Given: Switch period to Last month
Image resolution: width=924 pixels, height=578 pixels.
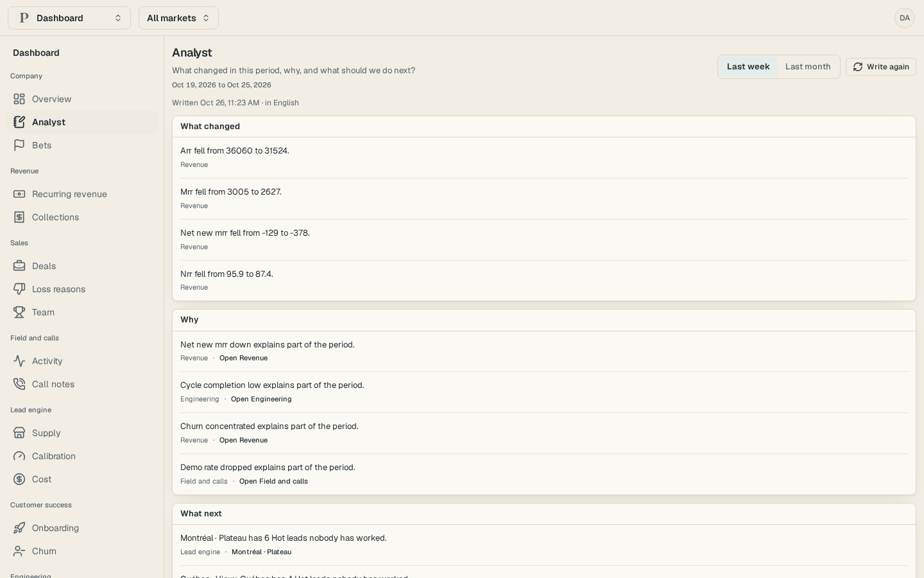Looking at the screenshot, I should [x=808, y=67].
